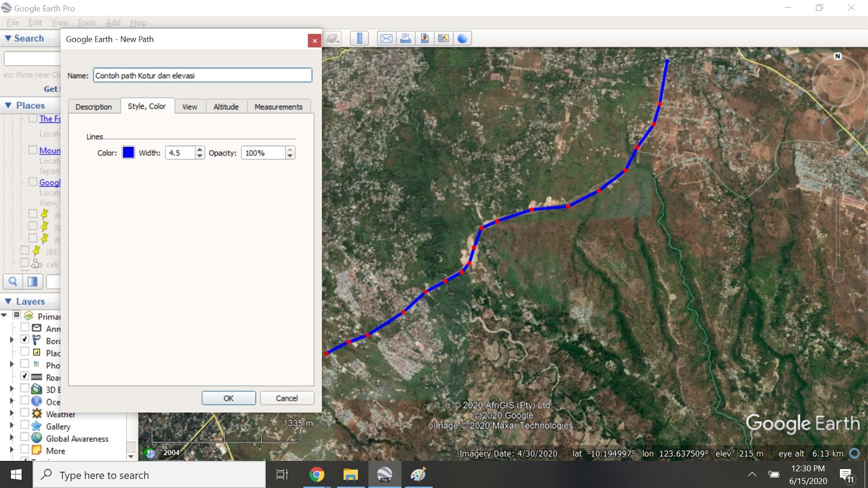Click the line Opacity percentage field
The image size is (868, 488).
click(x=263, y=153)
